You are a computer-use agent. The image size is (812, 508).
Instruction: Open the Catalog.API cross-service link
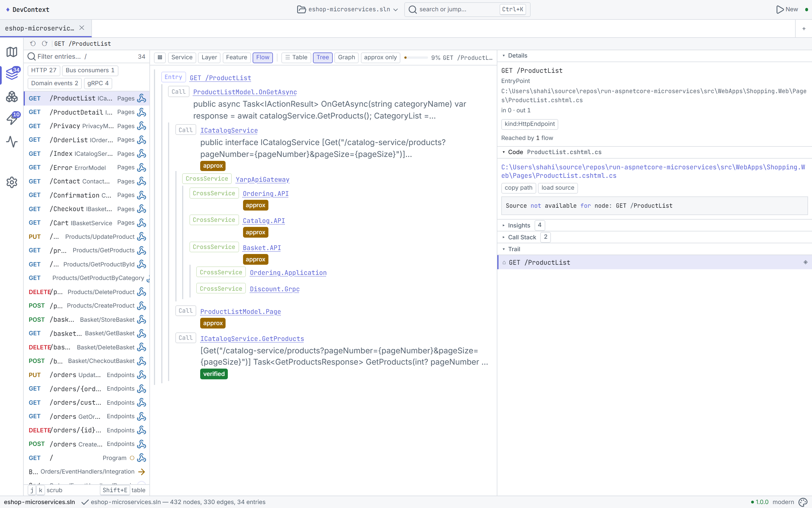point(264,221)
